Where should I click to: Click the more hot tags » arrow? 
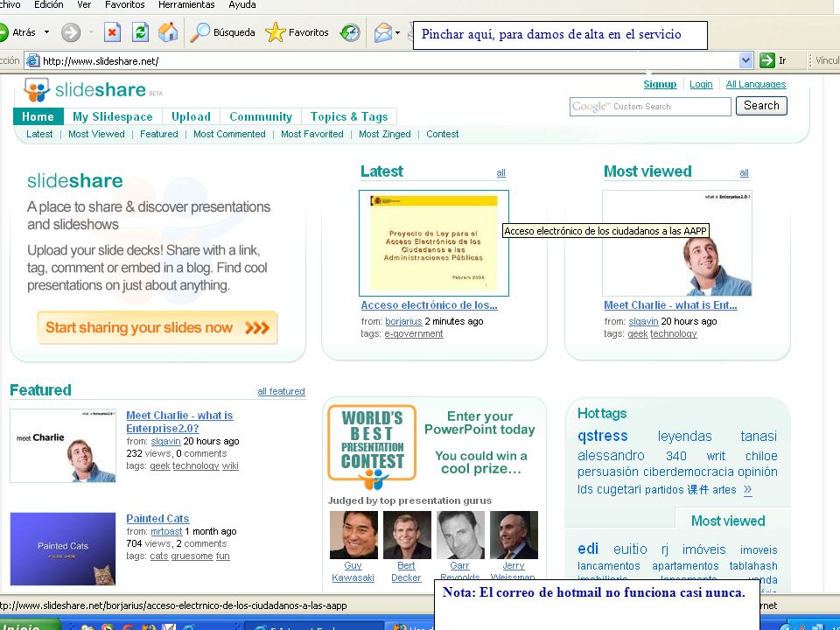(747, 489)
